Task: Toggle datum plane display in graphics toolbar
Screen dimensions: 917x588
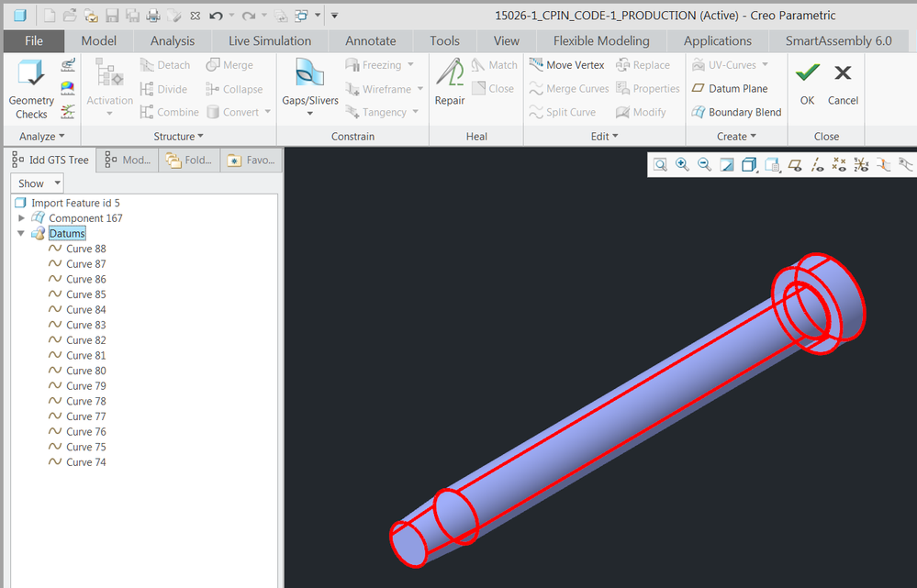Action: coord(795,165)
